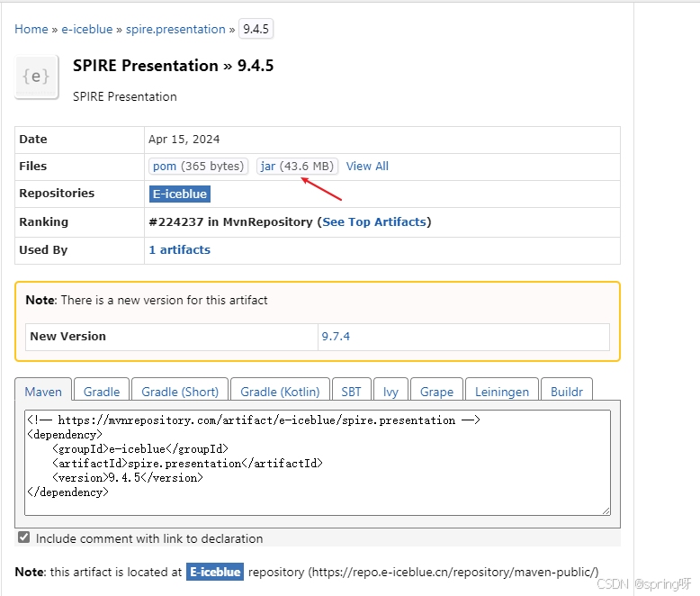Click the Ranking row label
This screenshot has height=596, width=700.
[x=44, y=222]
